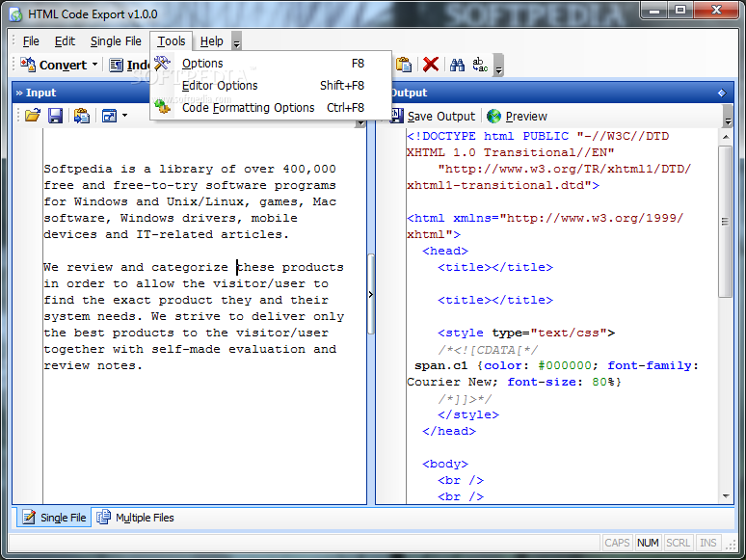The width and height of the screenshot is (746, 560).
Task: Minimize the HTML Code Export window
Action: coord(654,10)
